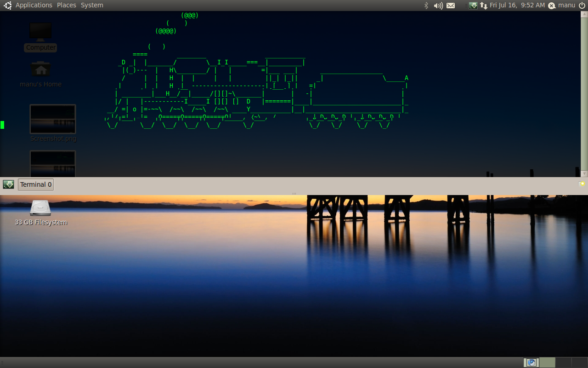Switch to the Terminal 0 tab
This screenshot has width=588, height=368.
[x=36, y=184]
